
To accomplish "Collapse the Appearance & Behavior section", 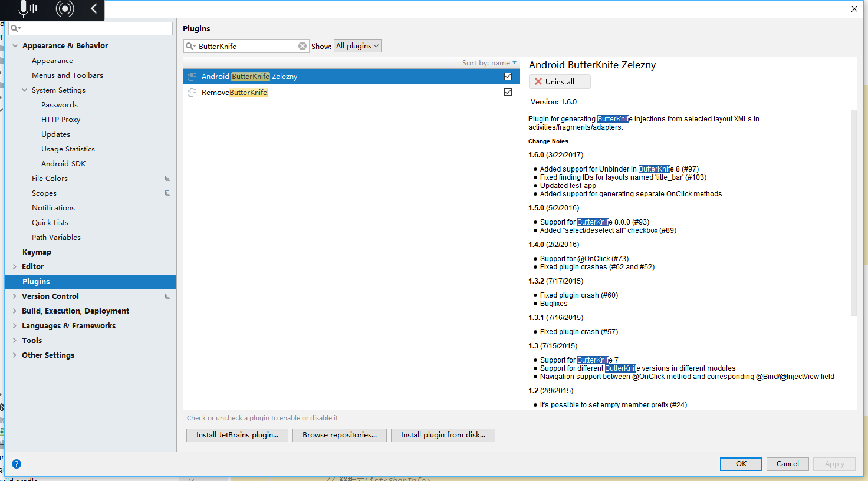I will pyautogui.click(x=15, y=46).
